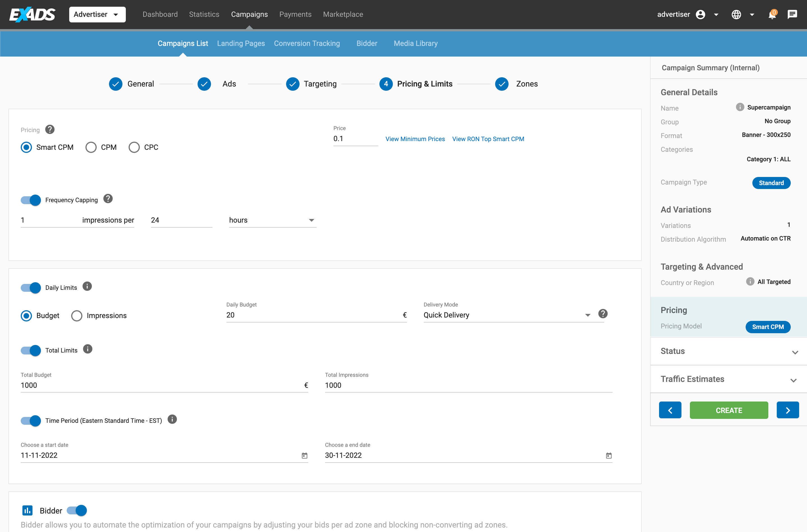Open the start date calendar icon
Image resolution: width=807 pixels, height=532 pixels.
pyautogui.click(x=305, y=456)
